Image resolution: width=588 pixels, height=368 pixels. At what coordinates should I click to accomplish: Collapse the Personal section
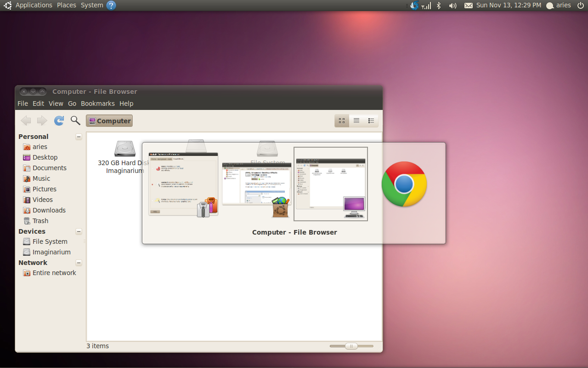tap(79, 137)
